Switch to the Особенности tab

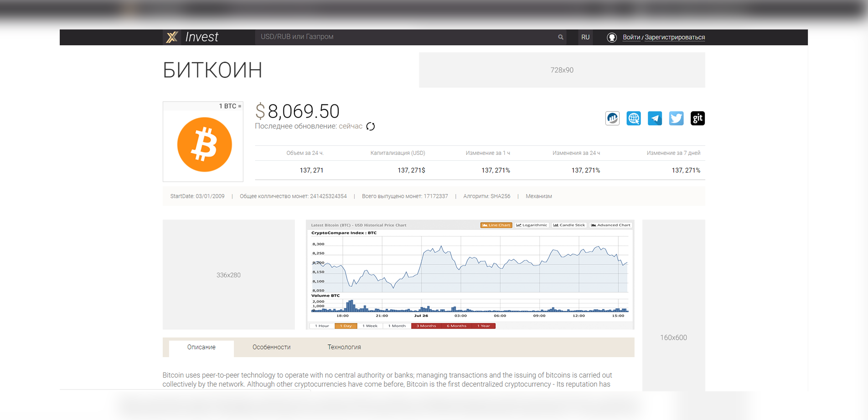[271, 348]
